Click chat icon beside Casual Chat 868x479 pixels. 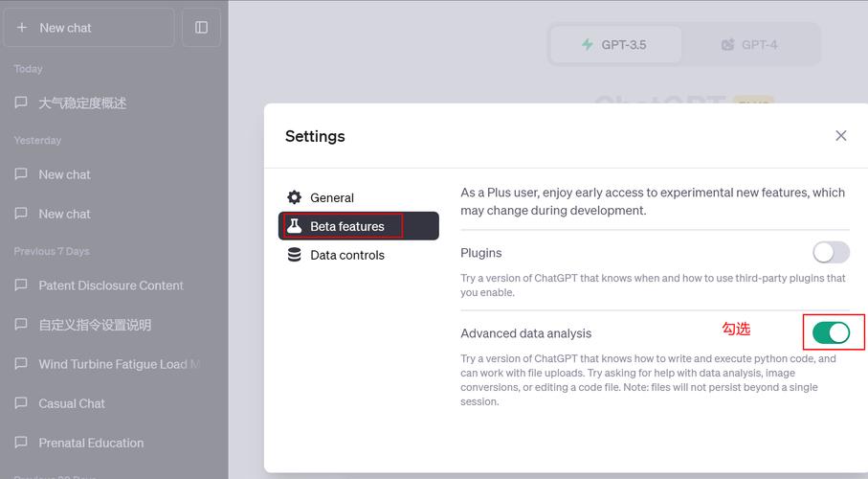(21, 403)
